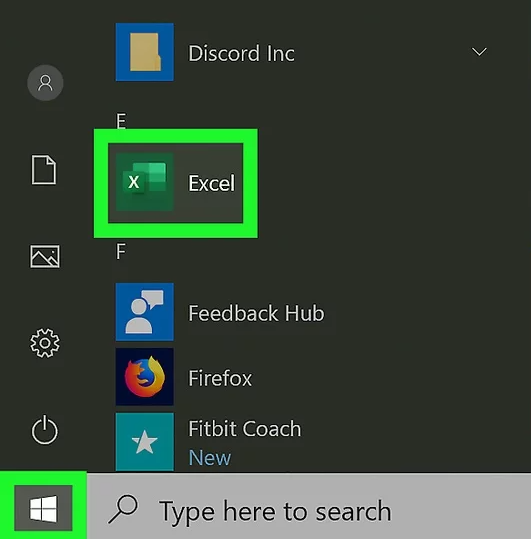This screenshot has height=539, width=531.
Task: Open the Discord Inc folder icon
Action: [145, 52]
